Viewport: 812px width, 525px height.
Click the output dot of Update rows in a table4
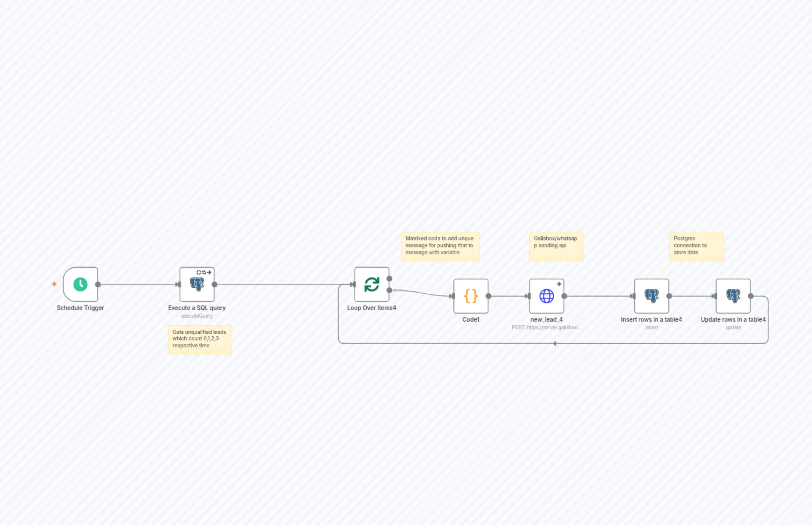pos(751,296)
